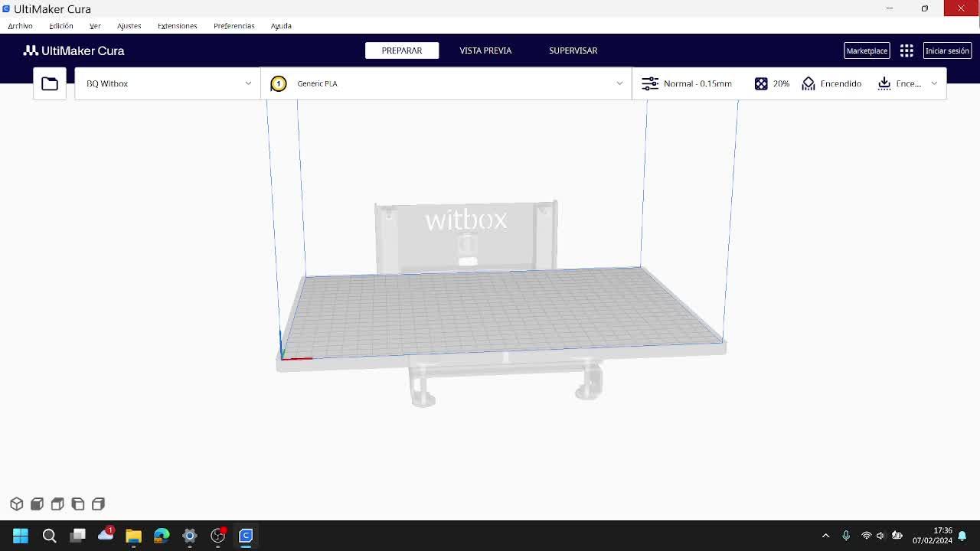Click the microphone icon in system tray
This screenshot has width=980, height=551.
click(x=846, y=536)
